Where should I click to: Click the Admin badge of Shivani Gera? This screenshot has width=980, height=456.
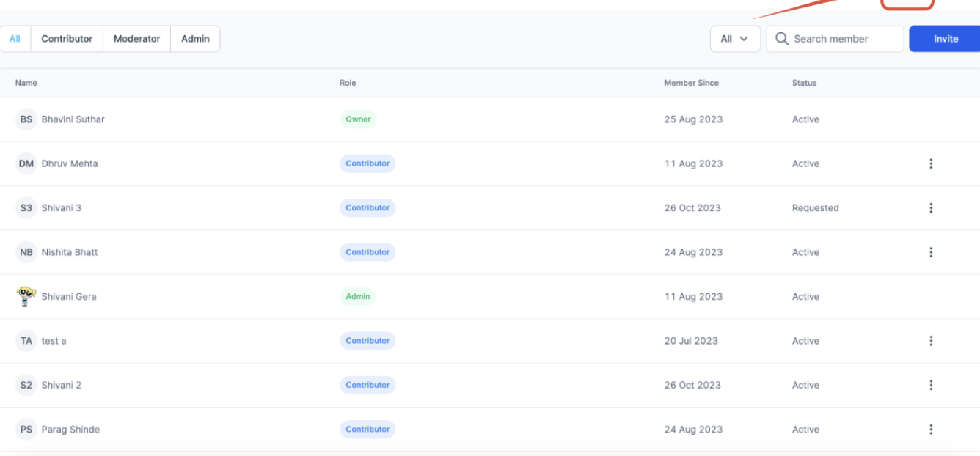point(358,296)
